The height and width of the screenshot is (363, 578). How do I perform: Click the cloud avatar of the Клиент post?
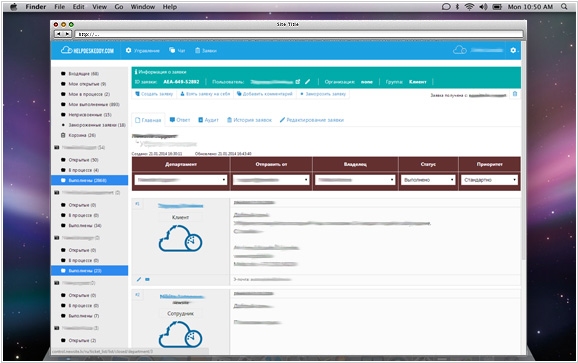180,238
